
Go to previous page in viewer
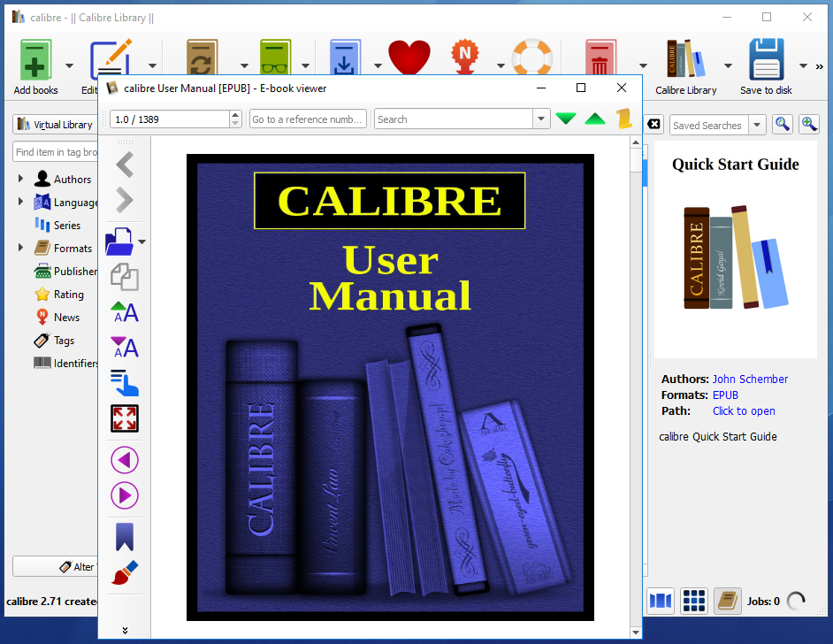pos(125,460)
